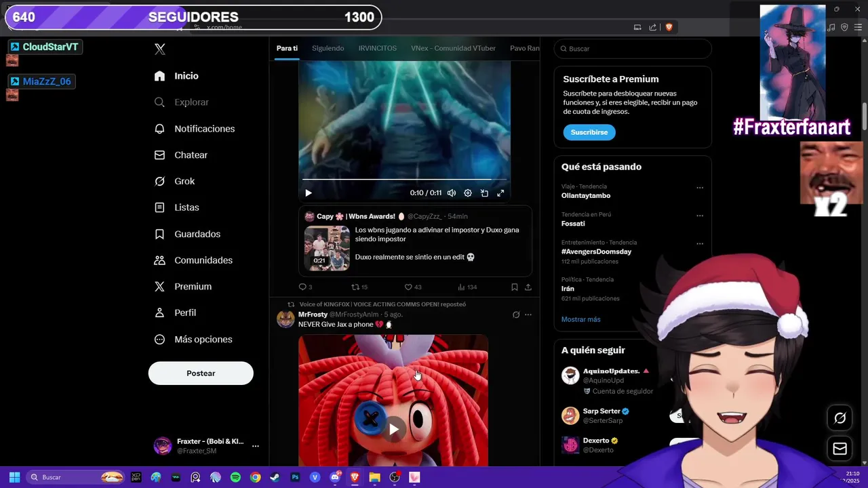
Task: Click the Postear button
Action: [201, 373]
